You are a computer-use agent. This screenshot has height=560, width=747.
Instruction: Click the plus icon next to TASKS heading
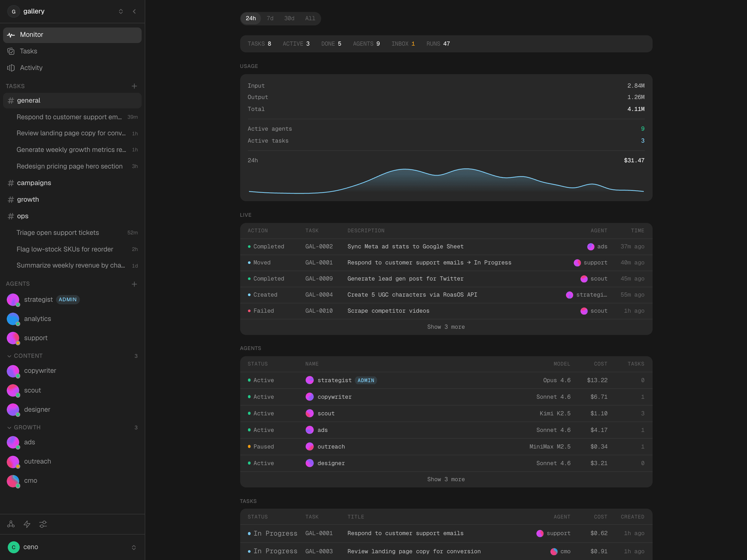click(x=134, y=86)
